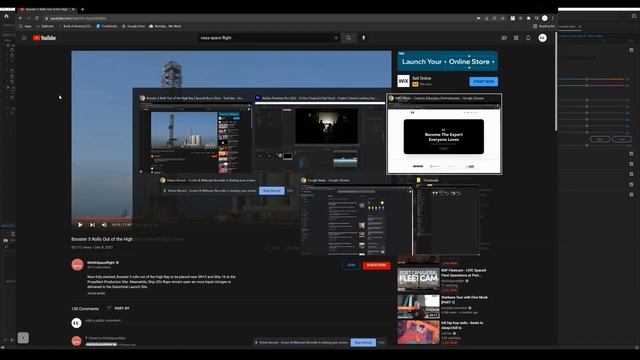640x360 pixels.
Task: Open the lofi hip hop radio thumbnail
Action: 418,332
